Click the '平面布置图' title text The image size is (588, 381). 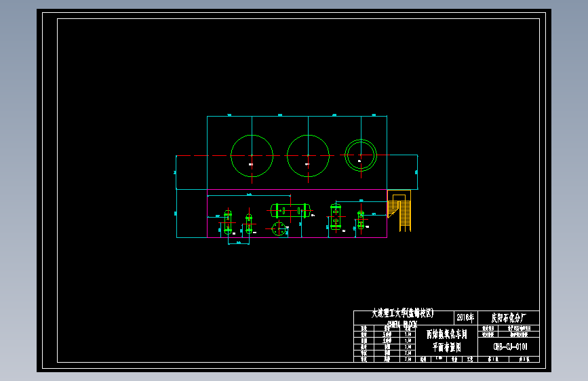pos(447,347)
